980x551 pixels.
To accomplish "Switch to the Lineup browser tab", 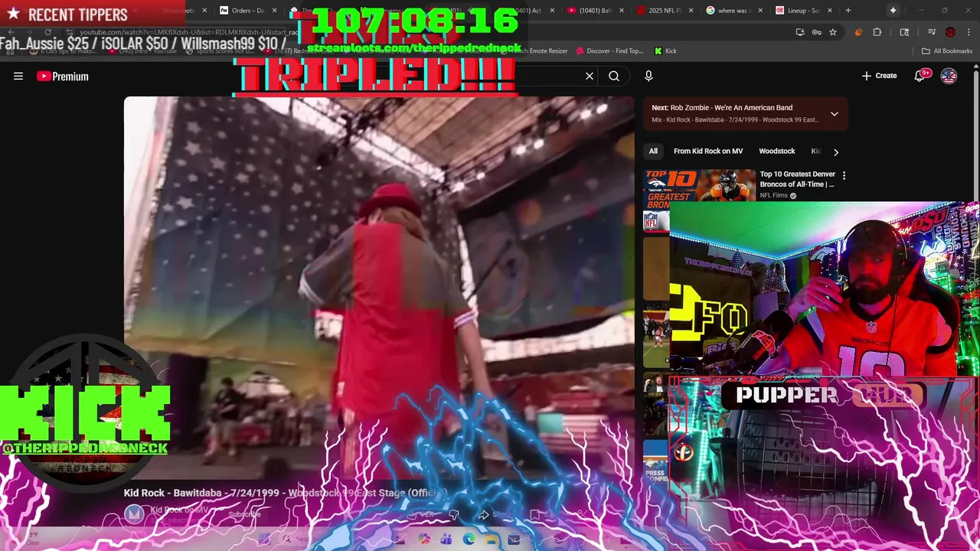I will [803, 11].
